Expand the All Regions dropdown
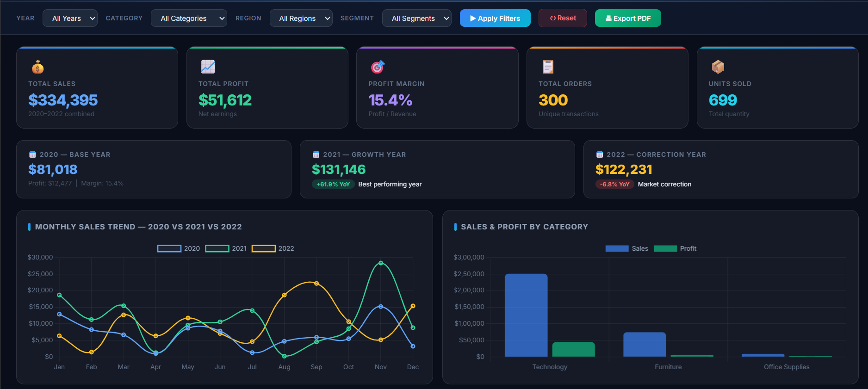Image resolution: width=868 pixels, height=389 pixels. pyautogui.click(x=301, y=18)
